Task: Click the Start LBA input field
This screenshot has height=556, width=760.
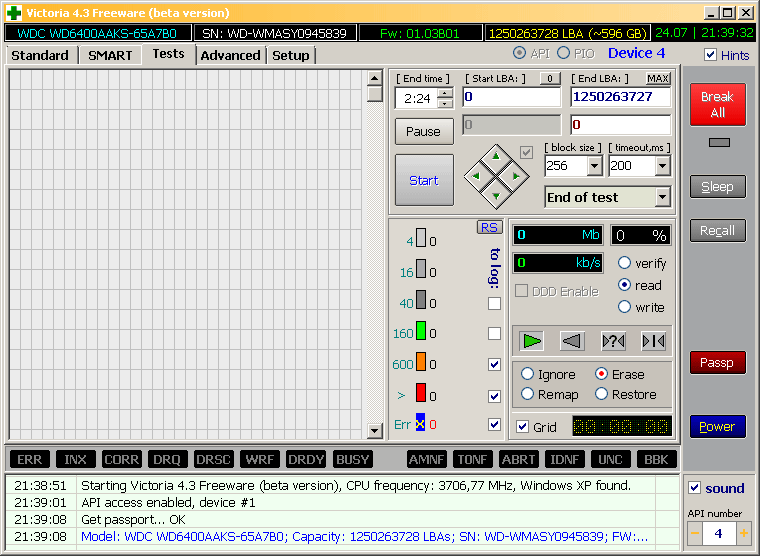Action: [x=511, y=97]
